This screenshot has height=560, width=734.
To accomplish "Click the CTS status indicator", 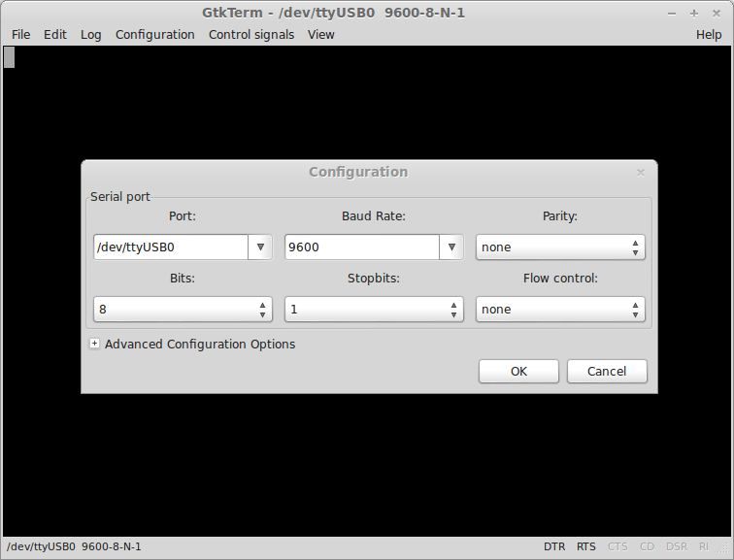I will [x=617, y=546].
